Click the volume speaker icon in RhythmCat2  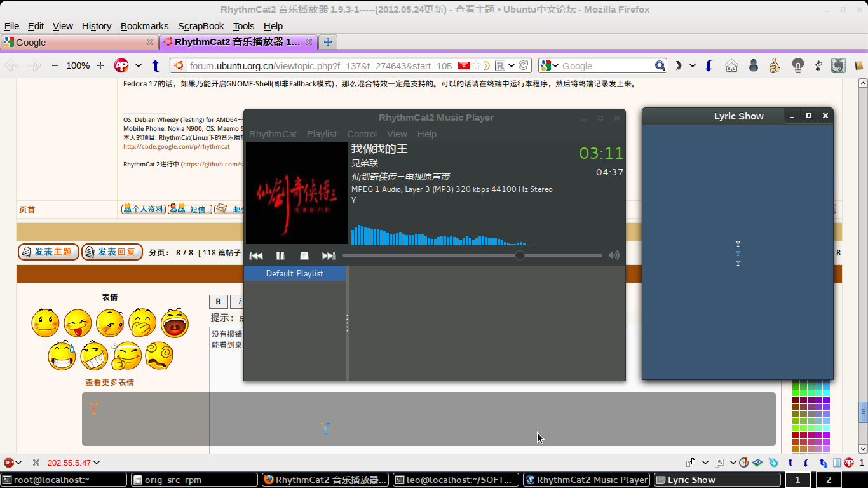(x=614, y=255)
